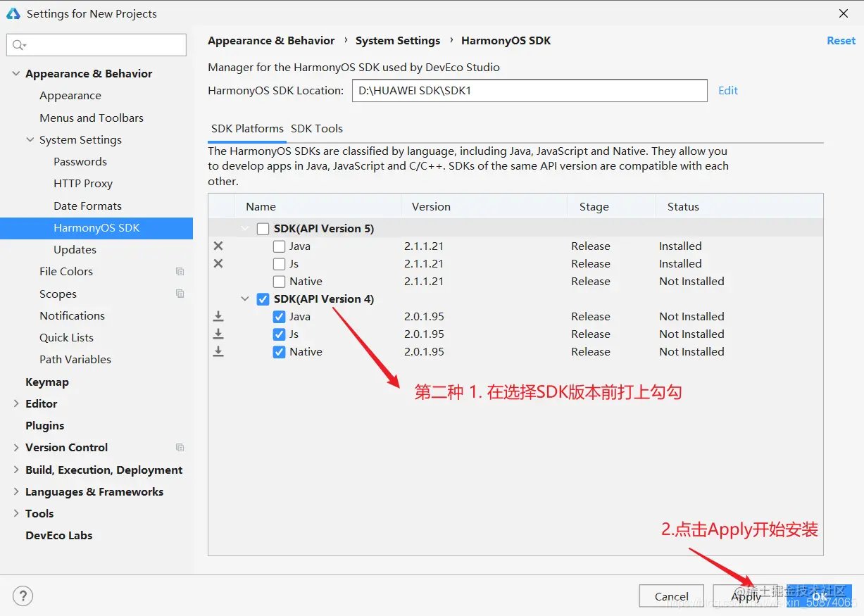
Task: Click the project-level icon beside Version Control
Action: [x=180, y=447]
